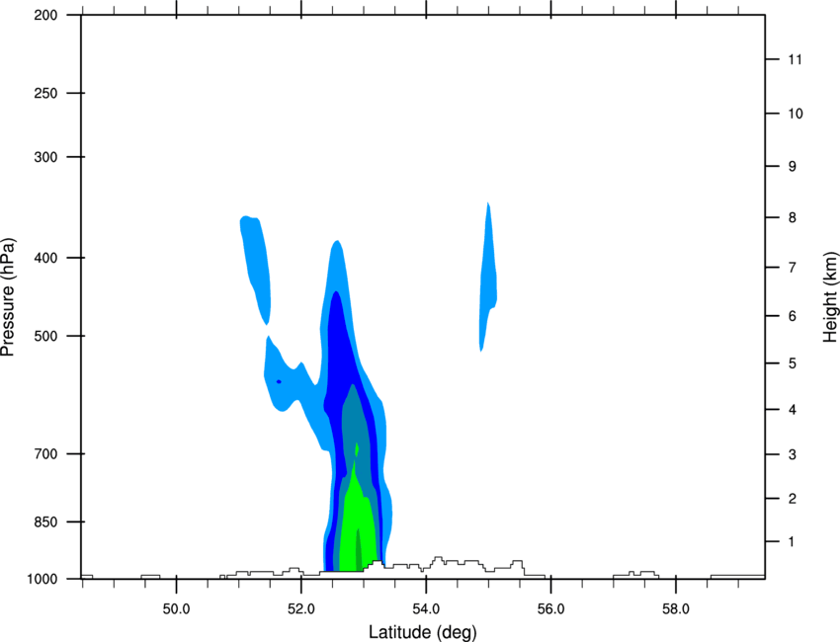Click the 56.0 latitude tick label
The width and height of the screenshot is (840, 642).
[551, 609]
